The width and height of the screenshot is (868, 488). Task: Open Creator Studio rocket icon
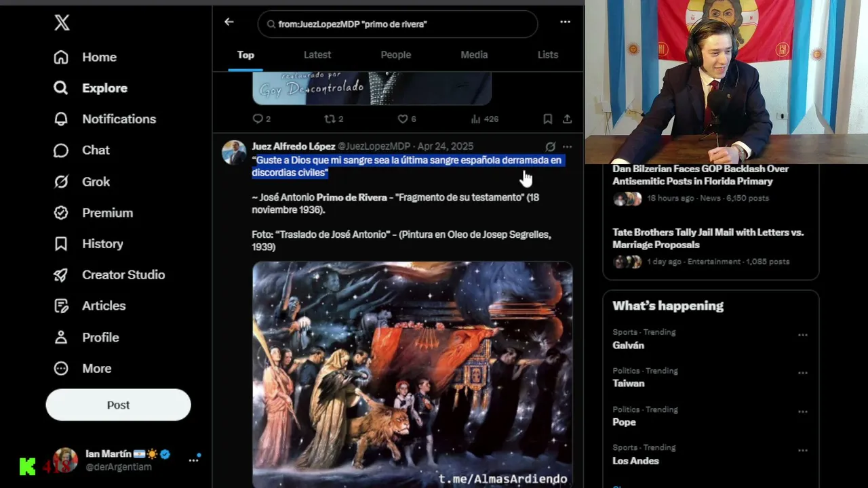tap(61, 275)
